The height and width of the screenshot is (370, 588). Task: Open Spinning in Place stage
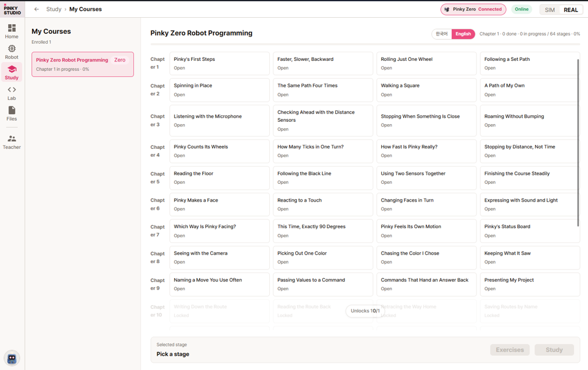(219, 90)
